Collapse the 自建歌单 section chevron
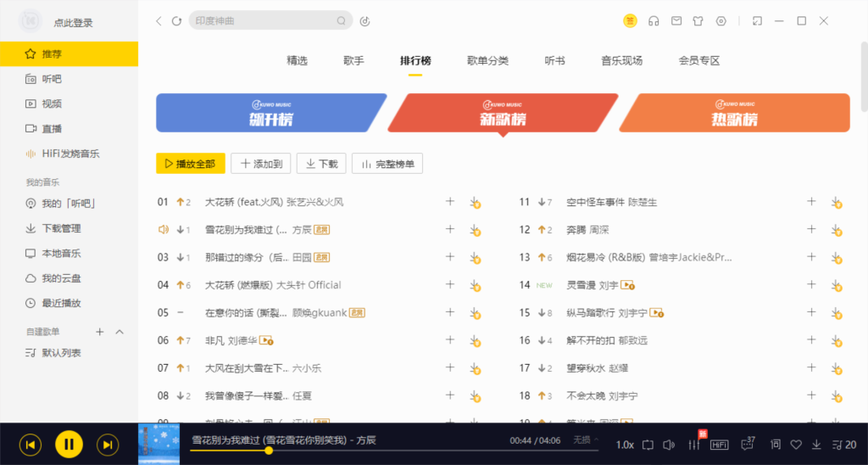This screenshot has width=868, height=465. point(119,332)
